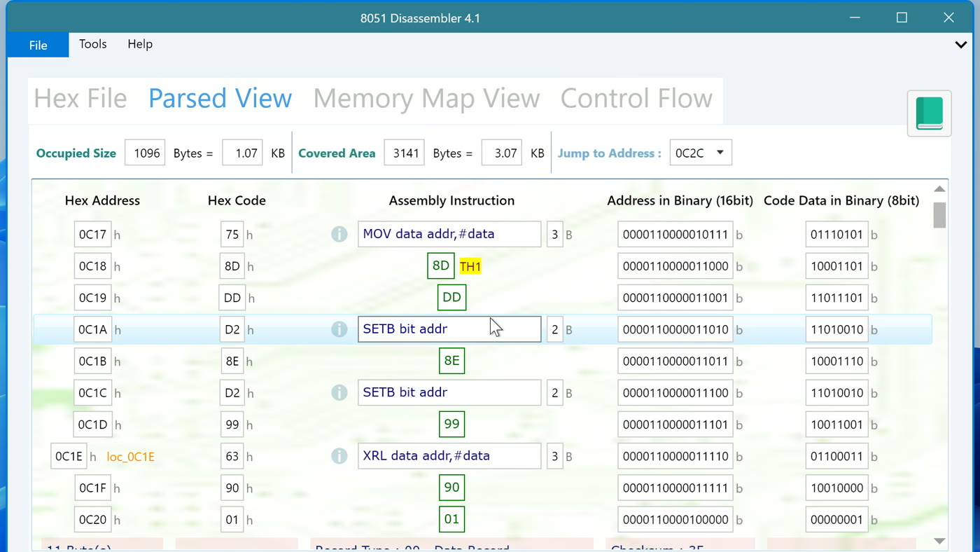Click binary code data 11011101
This screenshot has width=980, height=552.
[x=836, y=298]
